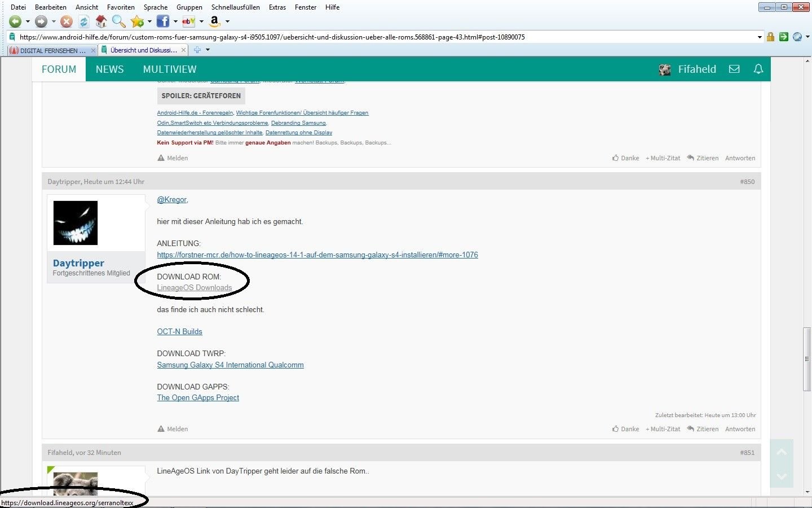The height and width of the screenshot is (508, 812).
Task: Click Daytripper's grinning face avatar
Action: (76, 223)
